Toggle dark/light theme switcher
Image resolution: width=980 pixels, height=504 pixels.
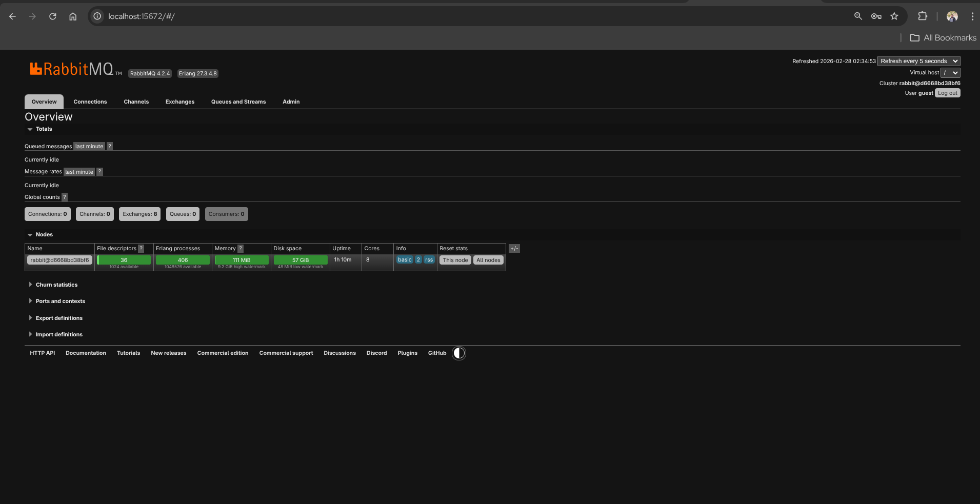coord(459,353)
